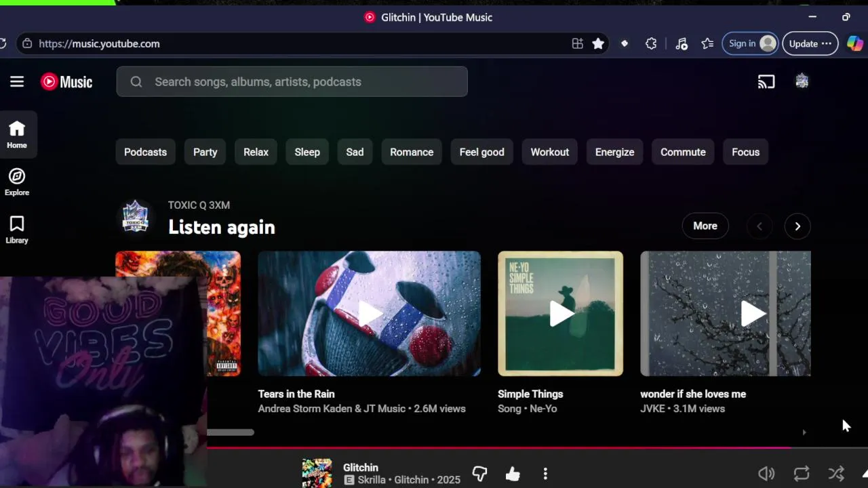The height and width of the screenshot is (488, 868).
Task: Click the YouTube Music logo
Action: coord(66,82)
